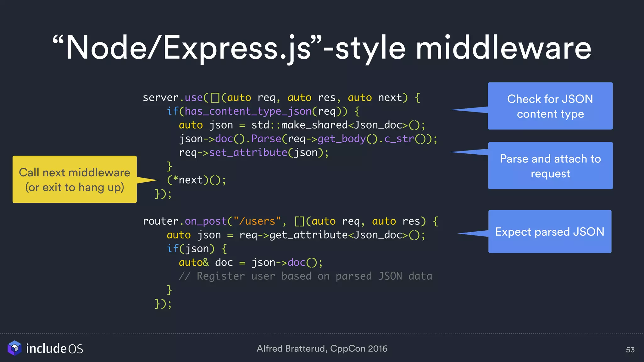Image resolution: width=644 pixels, height=362 pixels.
Task: Select the 'Check for JSON content type' callout
Action: pos(550,106)
